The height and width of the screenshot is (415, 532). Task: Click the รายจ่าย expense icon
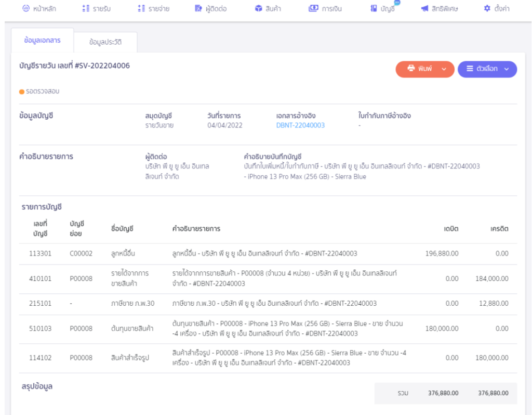click(x=141, y=8)
